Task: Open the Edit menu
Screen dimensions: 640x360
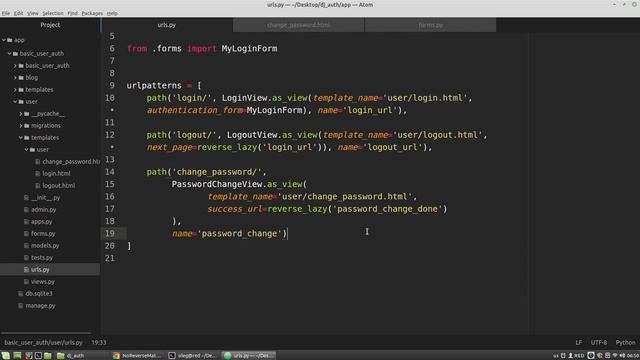Action: click(x=18, y=13)
